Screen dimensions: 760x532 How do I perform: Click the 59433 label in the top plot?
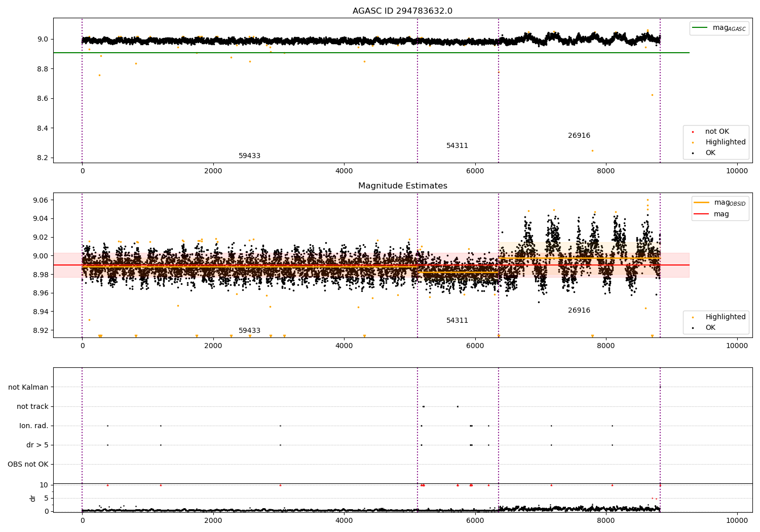tap(249, 156)
